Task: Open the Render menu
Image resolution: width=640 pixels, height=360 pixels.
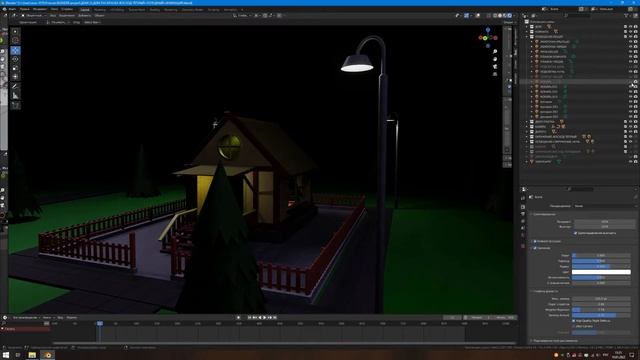Action: coord(40,9)
